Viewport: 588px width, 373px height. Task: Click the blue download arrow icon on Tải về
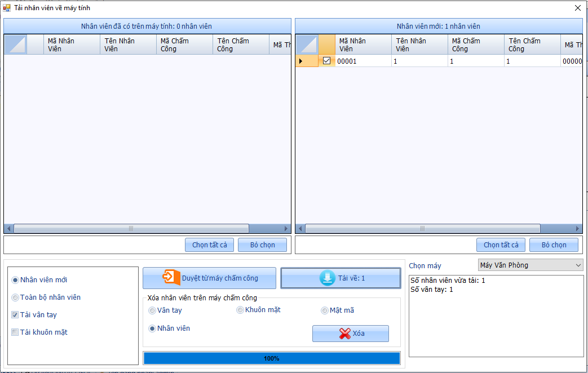(327, 278)
